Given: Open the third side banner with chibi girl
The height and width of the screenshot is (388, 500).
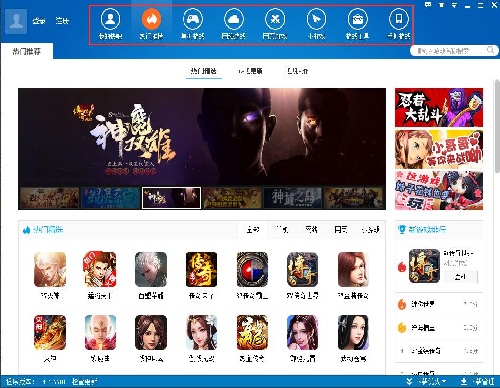Looking at the screenshot, I should coord(439,191).
